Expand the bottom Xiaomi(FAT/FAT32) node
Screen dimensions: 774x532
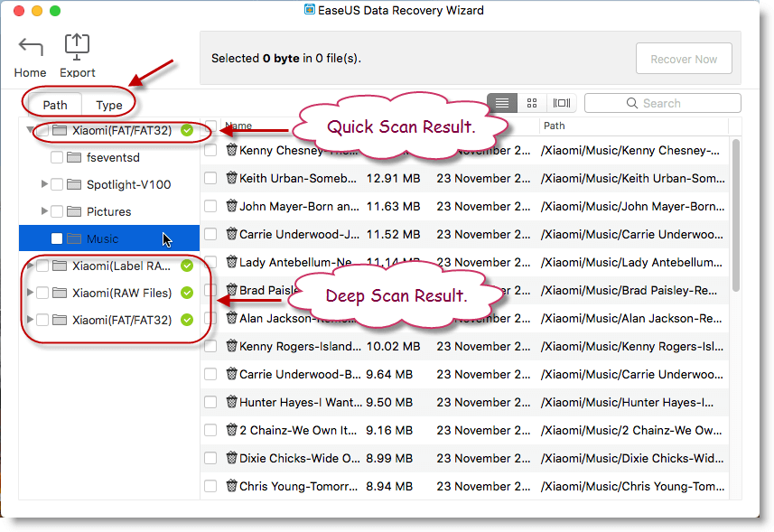(30, 320)
